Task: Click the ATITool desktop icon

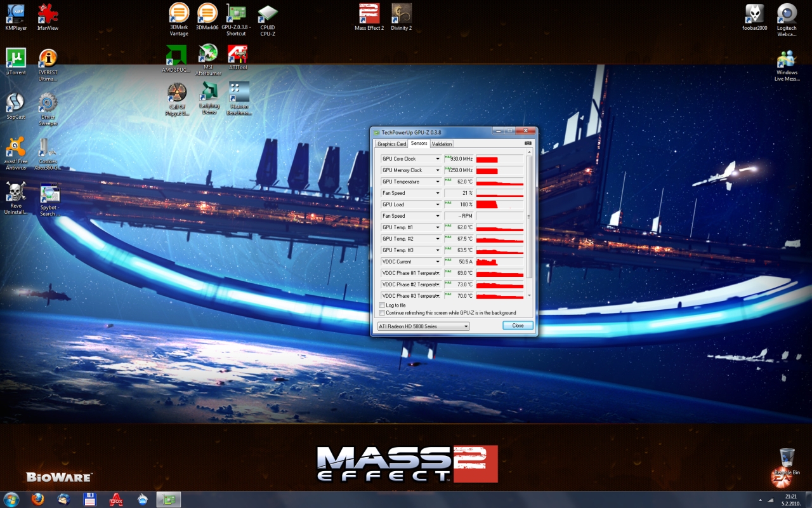Action: point(238,57)
